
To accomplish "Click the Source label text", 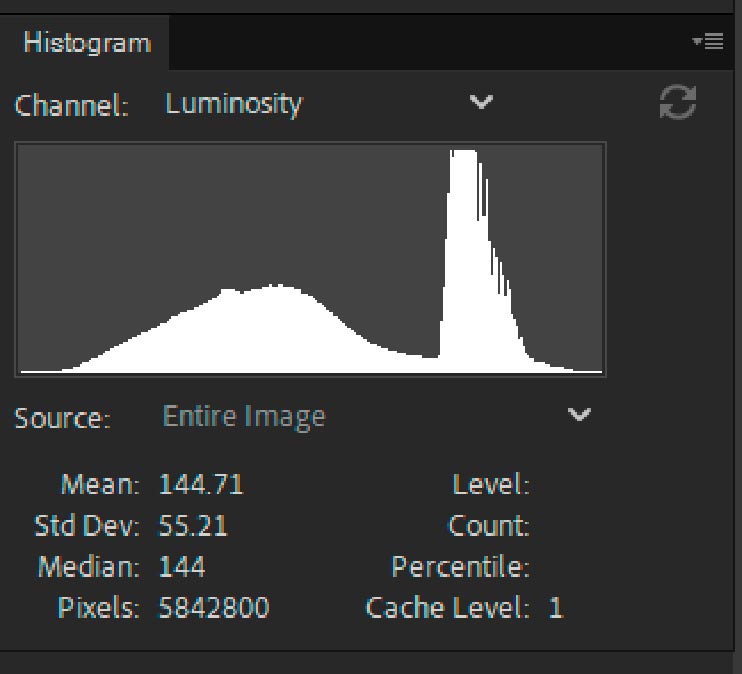I will click(62, 418).
